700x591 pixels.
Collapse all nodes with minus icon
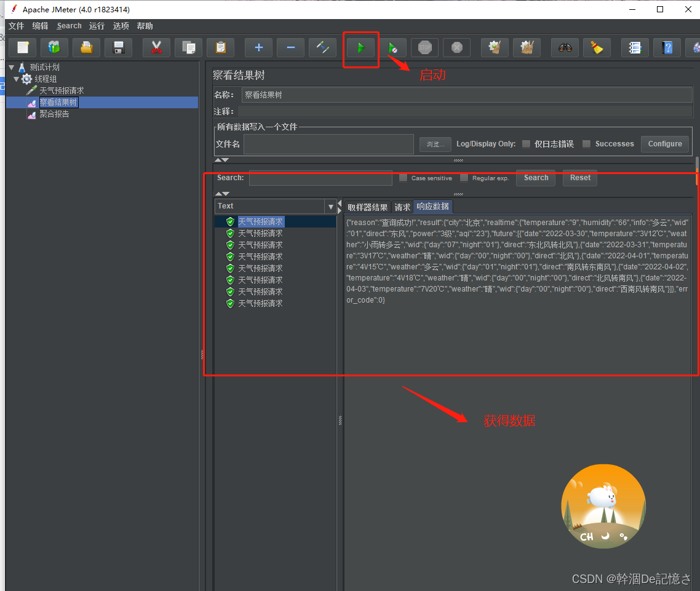click(290, 47)
